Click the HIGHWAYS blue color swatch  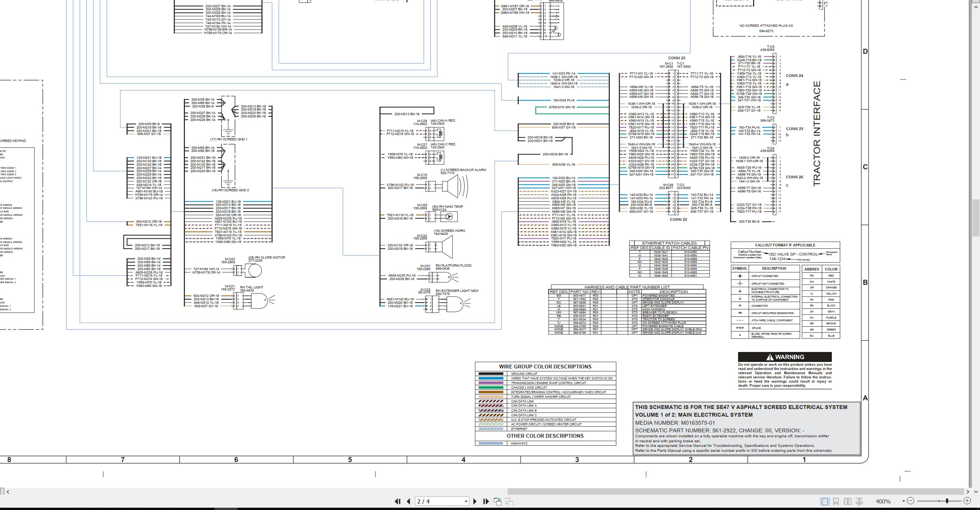[491, 443]
